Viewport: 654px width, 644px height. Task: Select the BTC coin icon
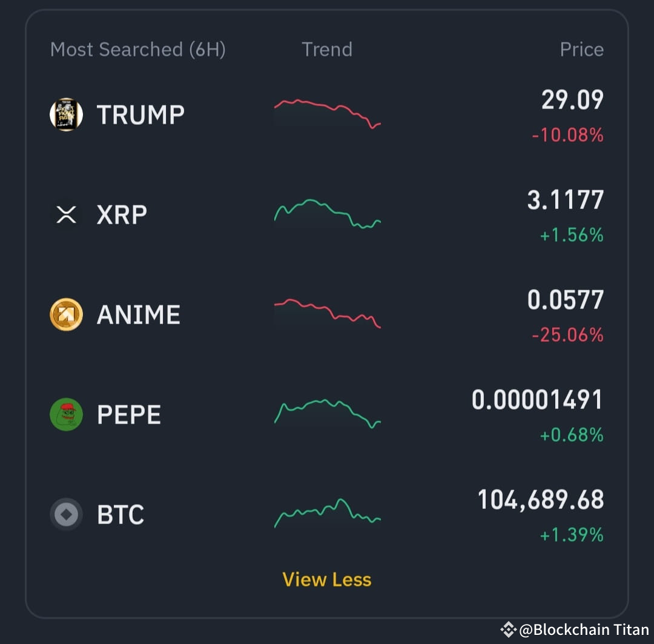(x=65, y=514)
